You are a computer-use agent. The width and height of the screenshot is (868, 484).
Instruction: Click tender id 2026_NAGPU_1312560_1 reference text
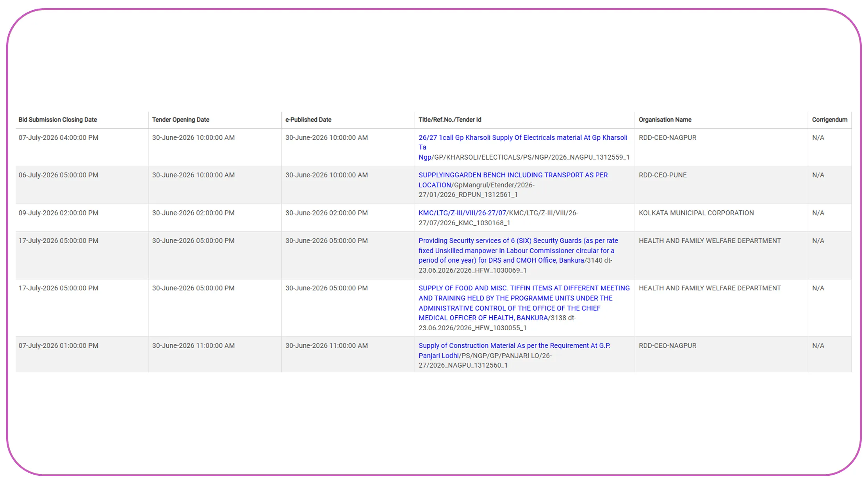click(x=468, y=365)
